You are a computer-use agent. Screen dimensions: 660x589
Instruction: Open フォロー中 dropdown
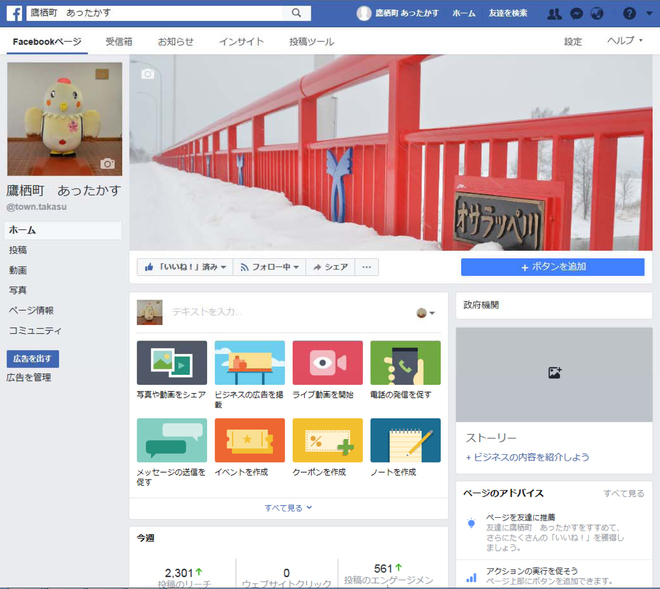269,267
